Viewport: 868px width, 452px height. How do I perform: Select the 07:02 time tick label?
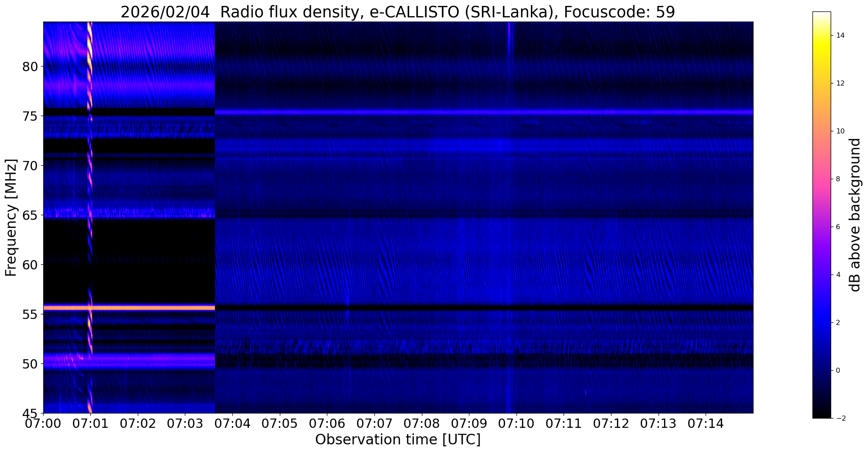tap(138, 423)
